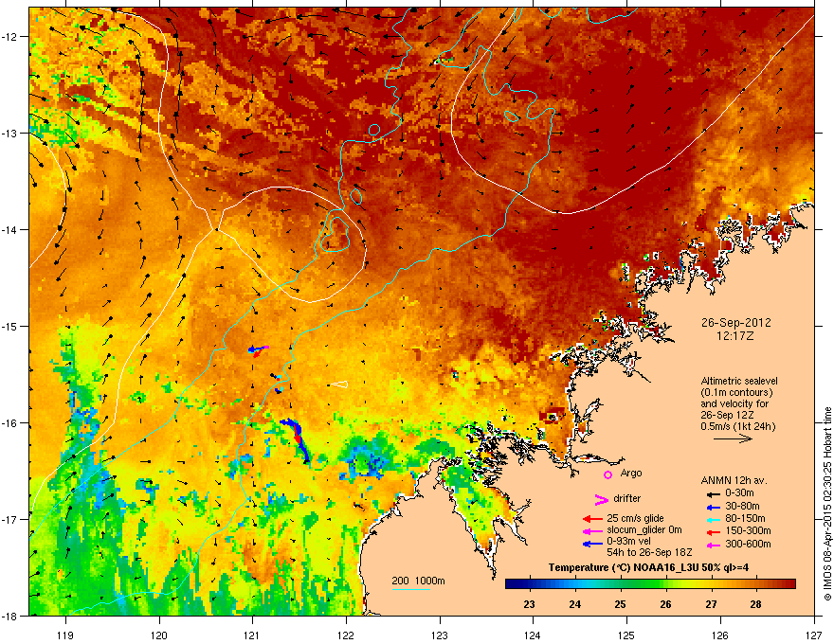Click the cyan 80-150m ANMN arrow

pyautogui.click(x=712, y=519)
